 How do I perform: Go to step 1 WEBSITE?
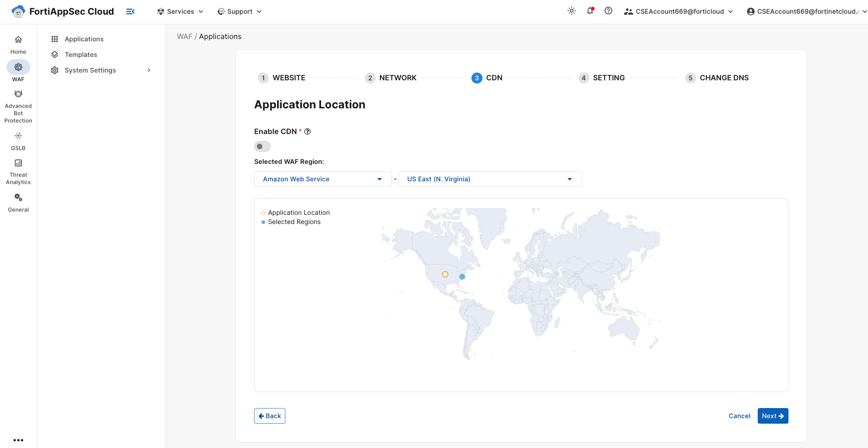click(x=282, y=78)
